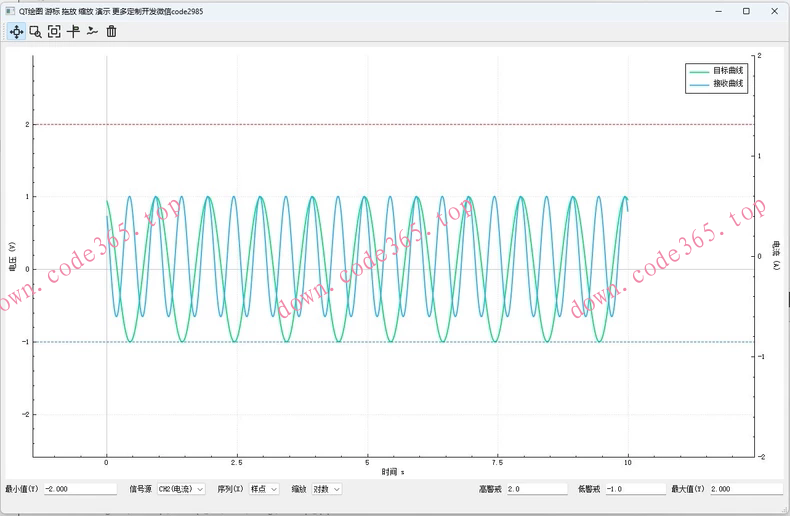Click 目标曲线 entry in the legend
This screenshot has width=790, height=516.
[728, 71]
